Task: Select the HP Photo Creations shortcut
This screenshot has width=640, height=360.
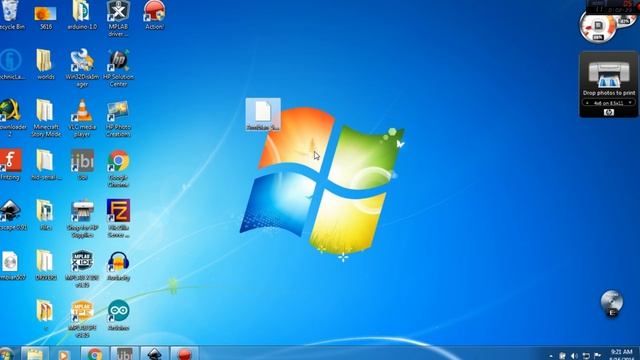Action: pos(118,118)
